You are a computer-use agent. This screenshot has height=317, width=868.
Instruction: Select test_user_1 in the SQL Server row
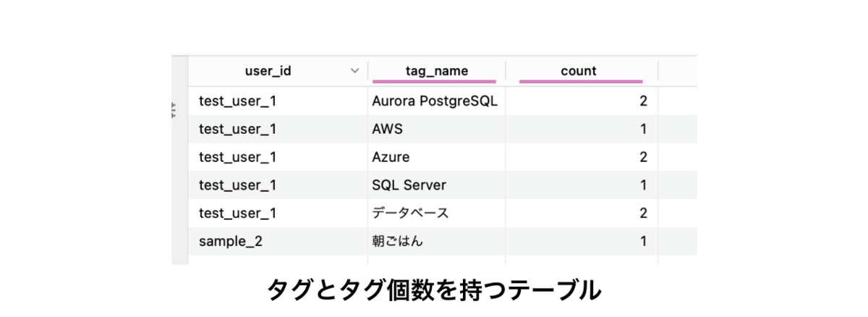pos(278,185)
